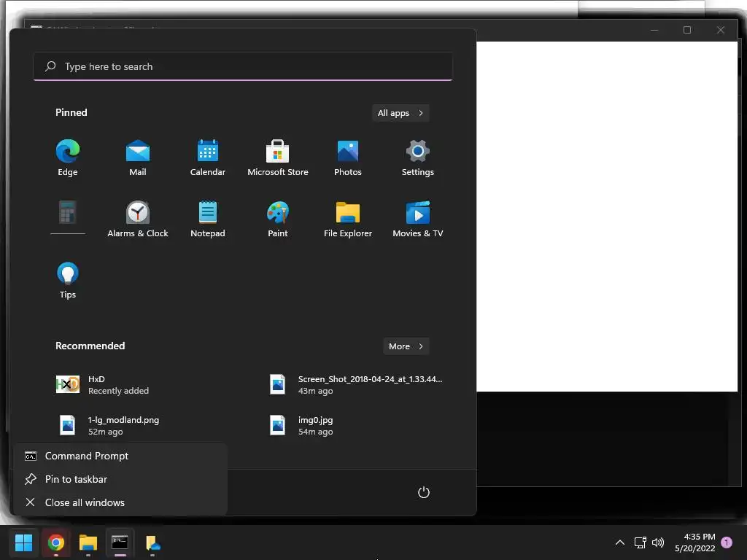Click the last taskbar app icon after Command Prompt
This screenshot has width=747, height=560.
pyautogui.click(x=152, y=542)
